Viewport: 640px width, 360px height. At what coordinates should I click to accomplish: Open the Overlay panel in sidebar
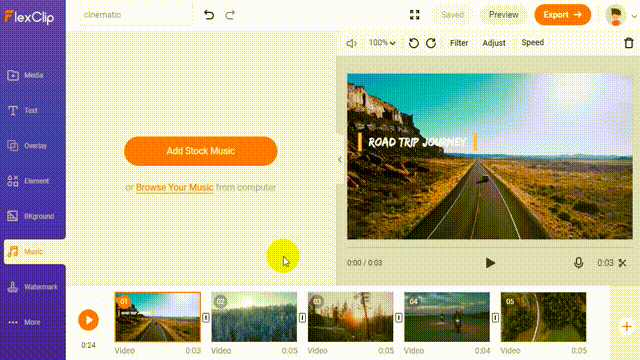(x=27, y=146)
